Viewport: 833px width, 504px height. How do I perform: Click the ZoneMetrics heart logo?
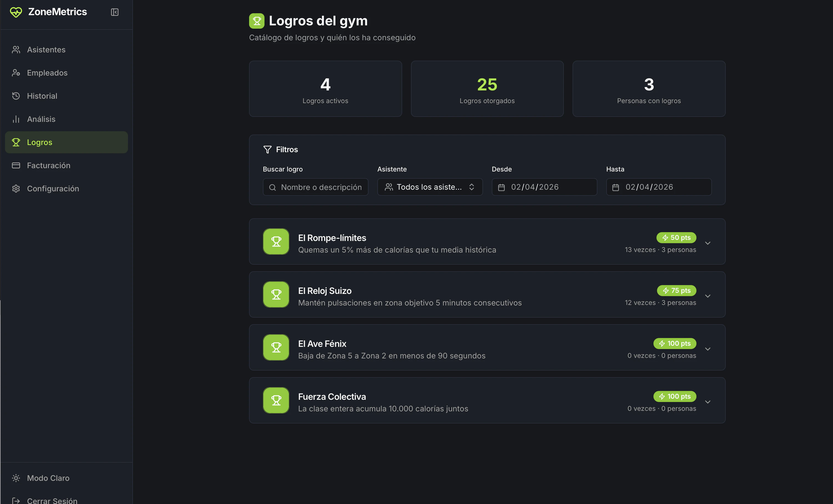coord(16,12)
